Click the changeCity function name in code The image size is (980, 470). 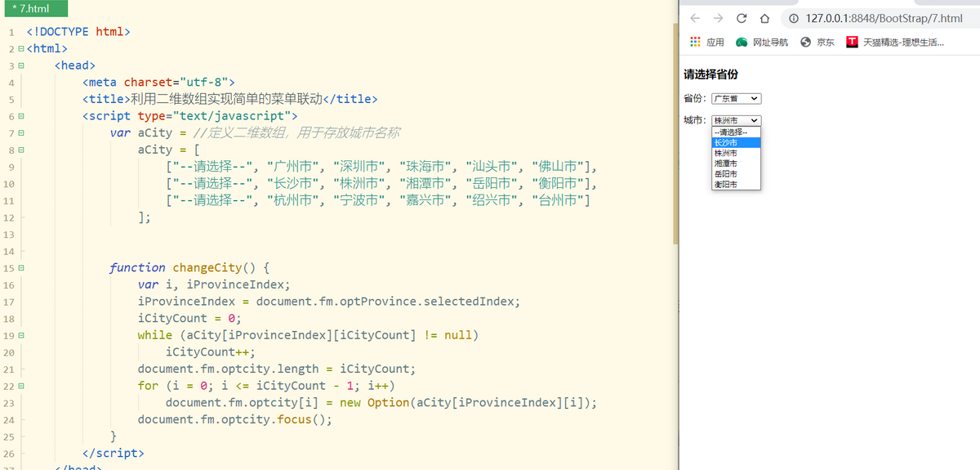[x=208, y=267]
